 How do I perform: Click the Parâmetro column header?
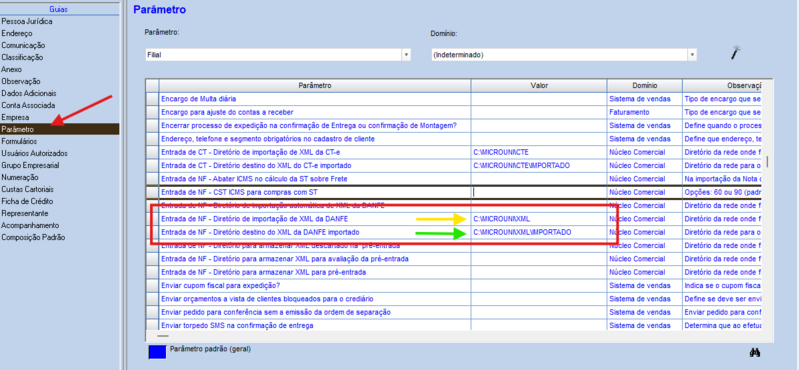[315, 86]
